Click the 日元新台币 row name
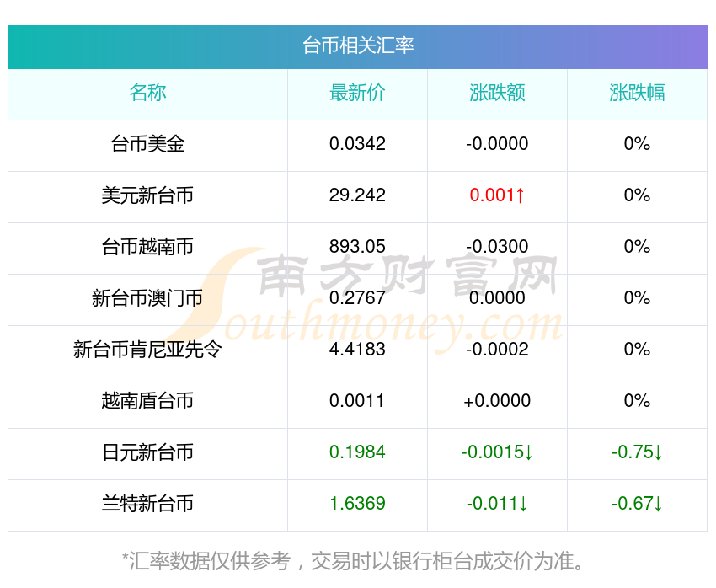716x588 pixels. [147, 452]
